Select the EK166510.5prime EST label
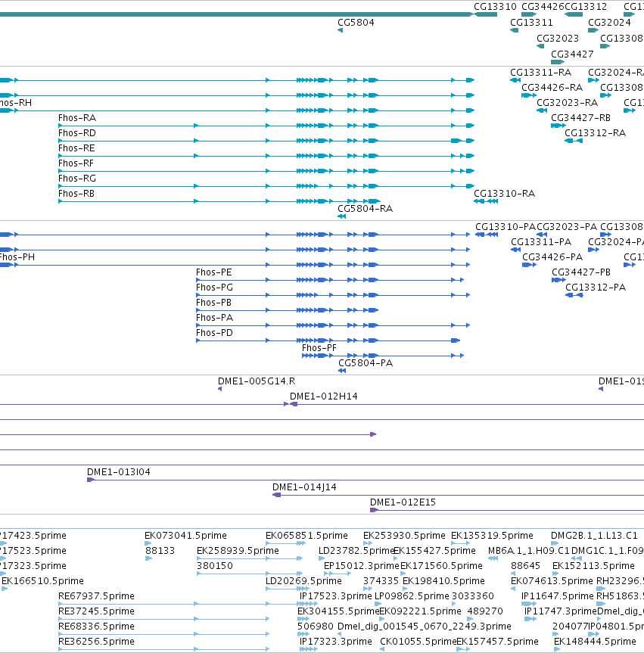Screen dimensions: 644x653 [42, 581]
